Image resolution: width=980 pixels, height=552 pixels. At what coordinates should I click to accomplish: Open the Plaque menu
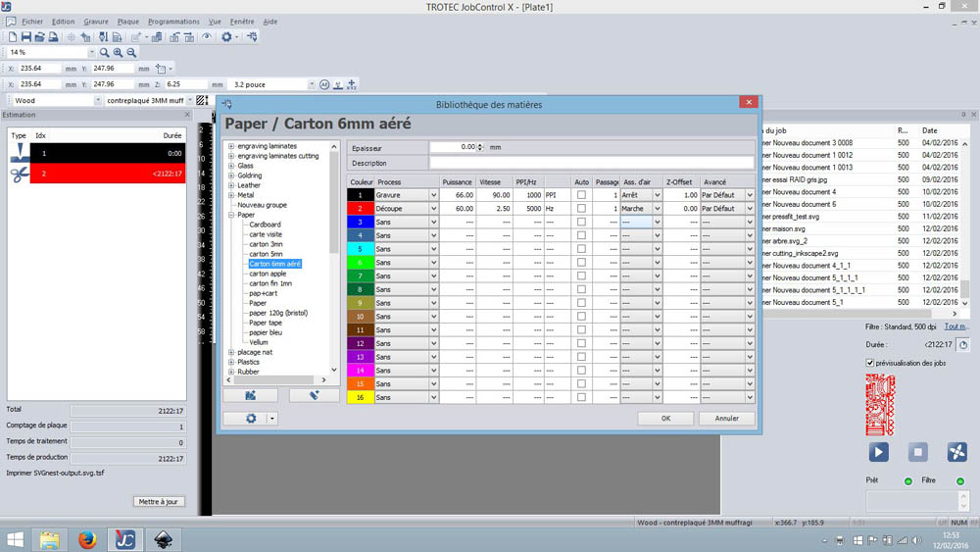[128, 22]
